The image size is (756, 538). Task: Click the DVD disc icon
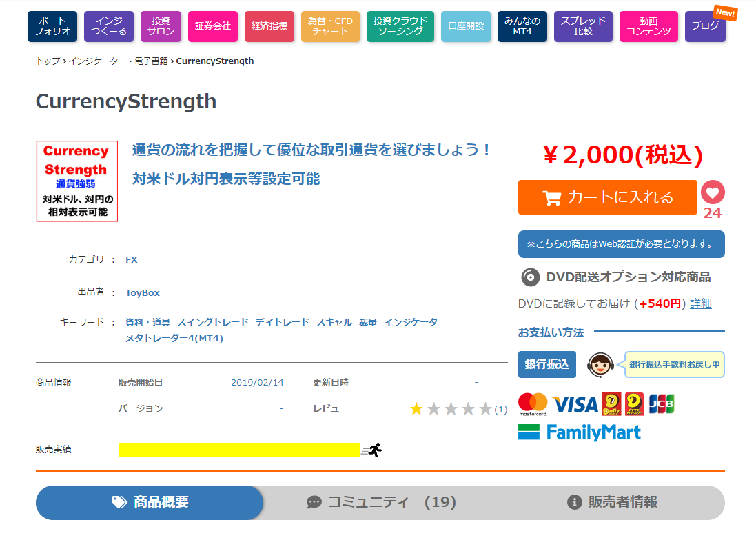pyautogui.click(x=530, y=277)
